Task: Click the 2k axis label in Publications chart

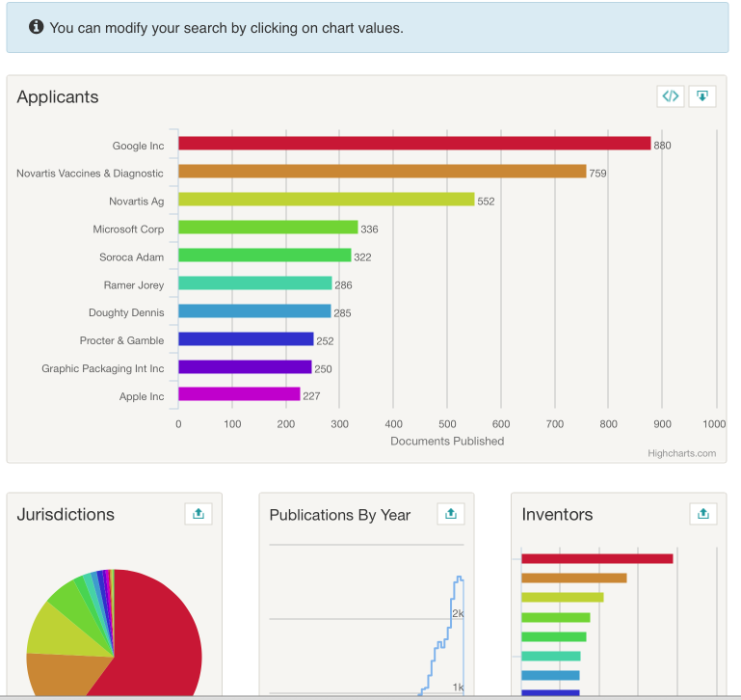Action: coord(458,613)
